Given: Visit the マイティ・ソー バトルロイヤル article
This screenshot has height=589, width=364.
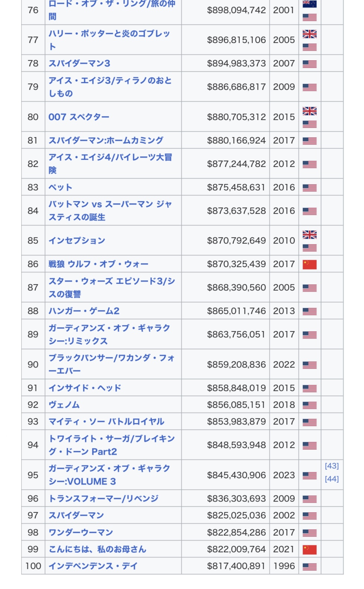Looking at the screenshot, I should click(106, 421).
